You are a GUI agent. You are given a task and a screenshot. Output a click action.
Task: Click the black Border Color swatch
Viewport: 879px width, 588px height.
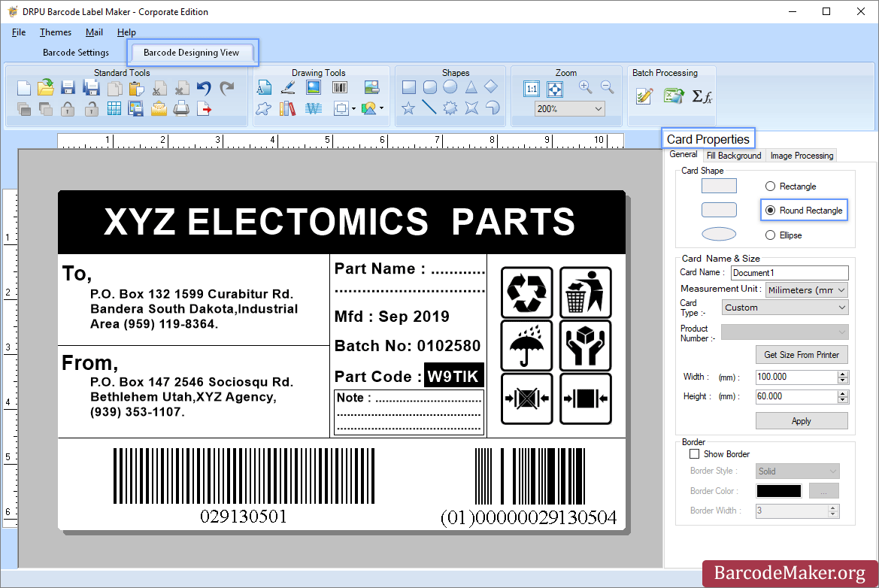pos(779,491)
